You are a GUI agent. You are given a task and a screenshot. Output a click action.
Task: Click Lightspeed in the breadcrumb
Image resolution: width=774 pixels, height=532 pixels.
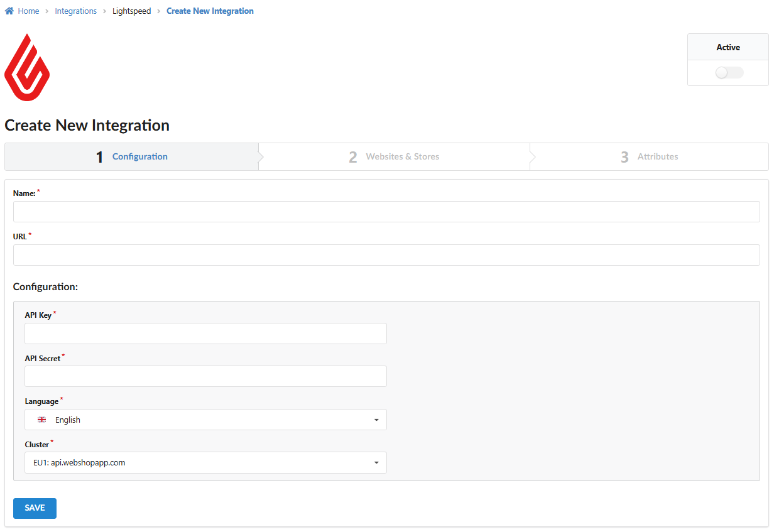click(131, 11)
